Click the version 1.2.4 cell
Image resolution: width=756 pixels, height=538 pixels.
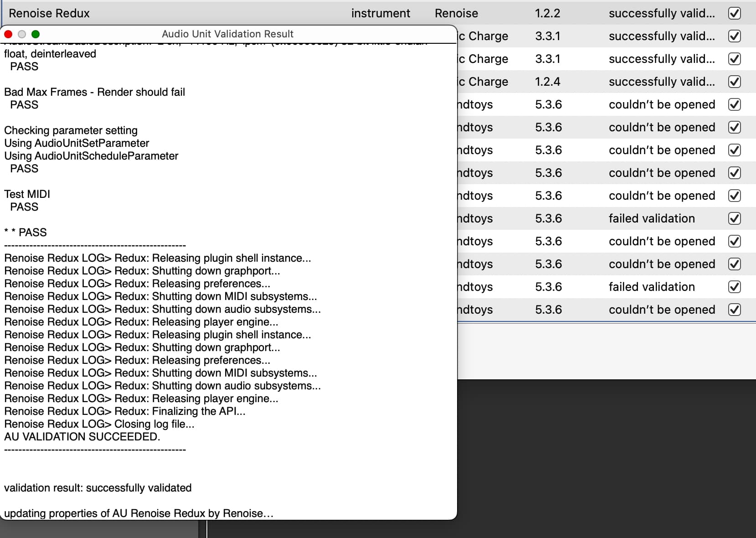point(547,82)
